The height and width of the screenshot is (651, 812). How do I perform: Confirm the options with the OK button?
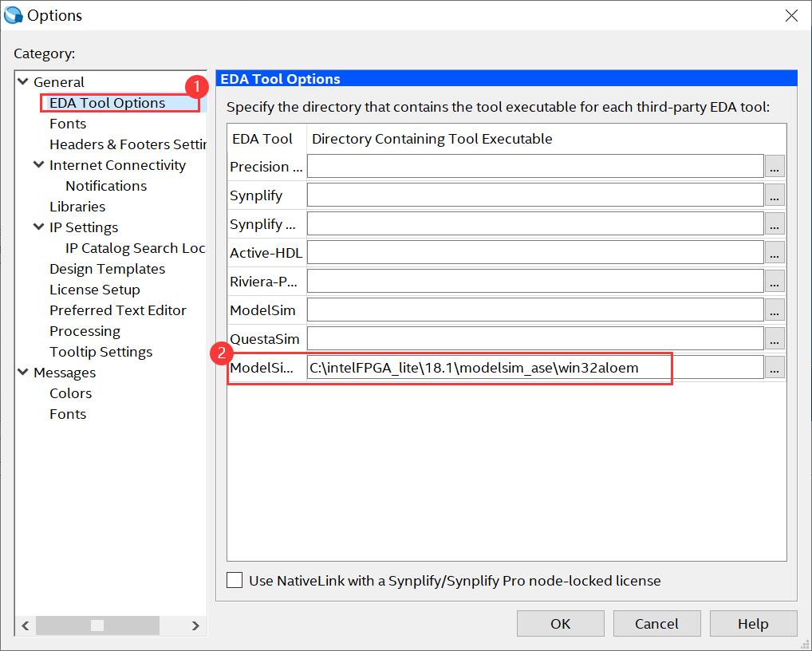pyautogui.click(x=560, y=623)
